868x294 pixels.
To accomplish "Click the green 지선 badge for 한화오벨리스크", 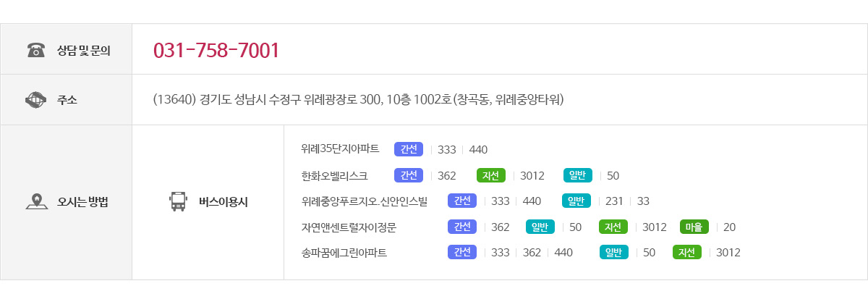I will pyautogui.click(x=491, y=175).
